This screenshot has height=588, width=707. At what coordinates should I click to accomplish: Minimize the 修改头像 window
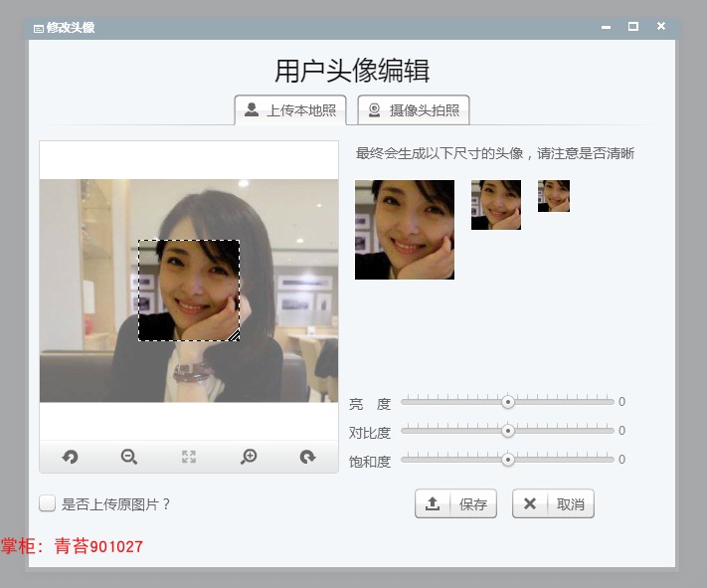[x=606, y=27]
